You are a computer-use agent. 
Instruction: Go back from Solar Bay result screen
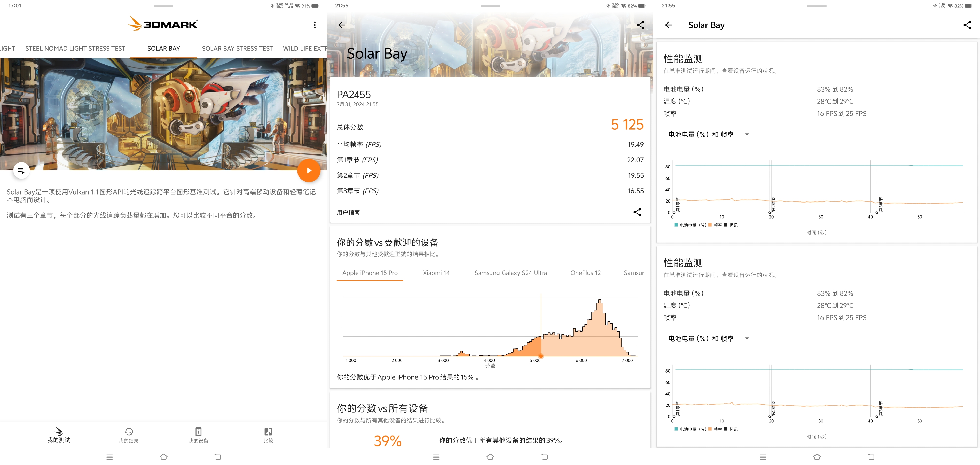tap(342, 25)
